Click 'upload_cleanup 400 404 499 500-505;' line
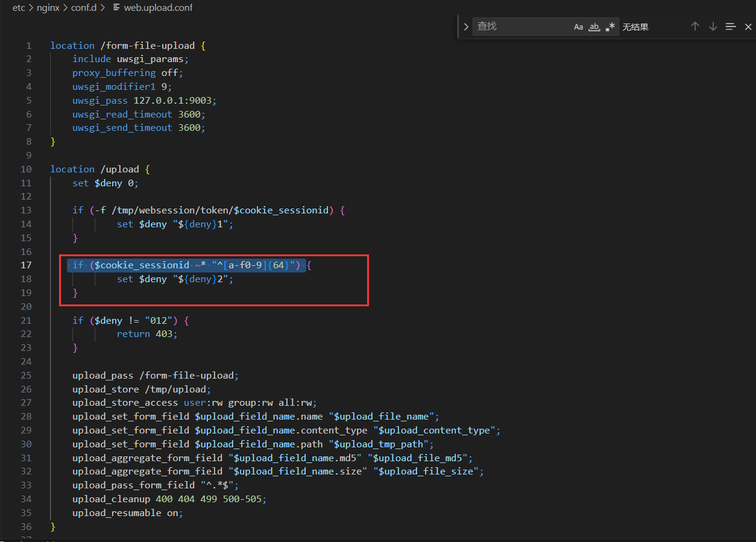The image size is (756, 542). point(169,499)
